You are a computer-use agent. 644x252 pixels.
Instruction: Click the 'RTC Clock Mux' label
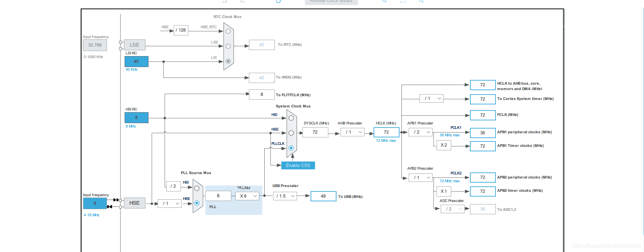[x=227, y=17]
